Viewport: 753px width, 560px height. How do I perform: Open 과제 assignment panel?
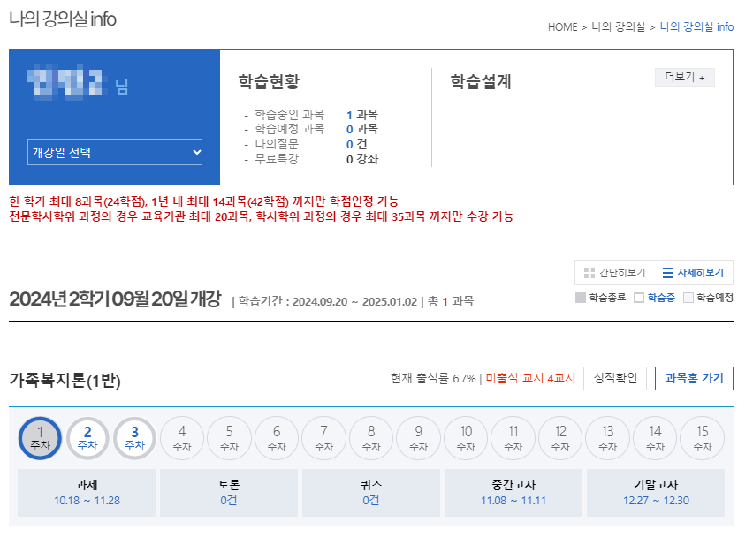87,492
